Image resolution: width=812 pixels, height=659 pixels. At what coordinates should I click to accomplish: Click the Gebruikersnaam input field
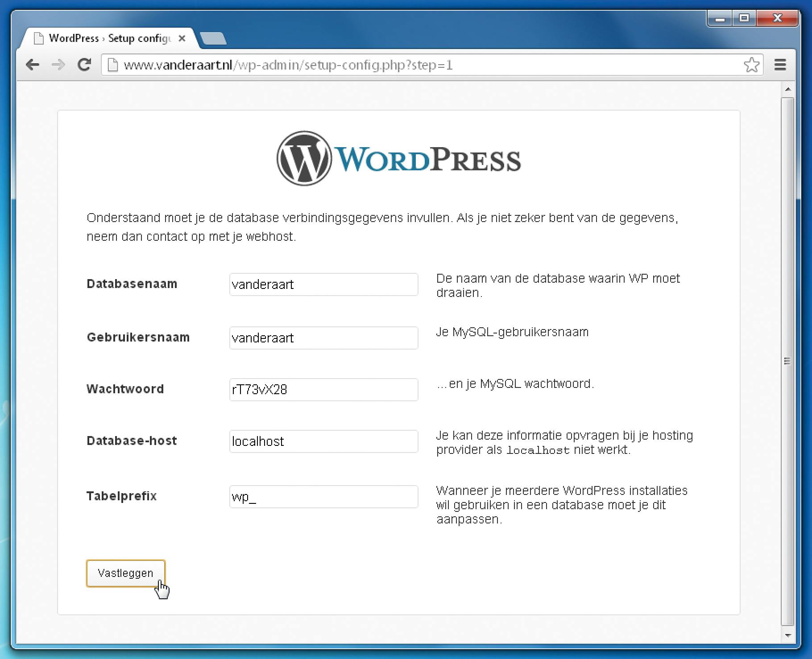[323, 338]
